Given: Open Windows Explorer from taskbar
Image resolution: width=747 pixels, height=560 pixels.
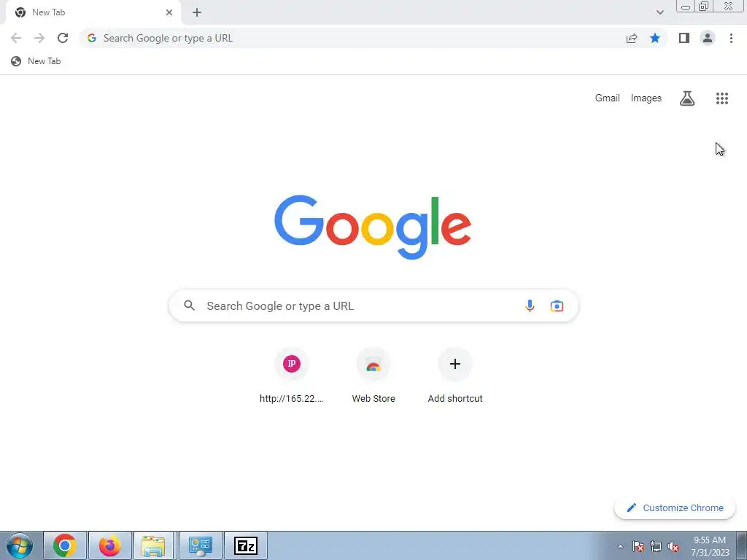Looking at the screenshot, I should click(153, 545).
